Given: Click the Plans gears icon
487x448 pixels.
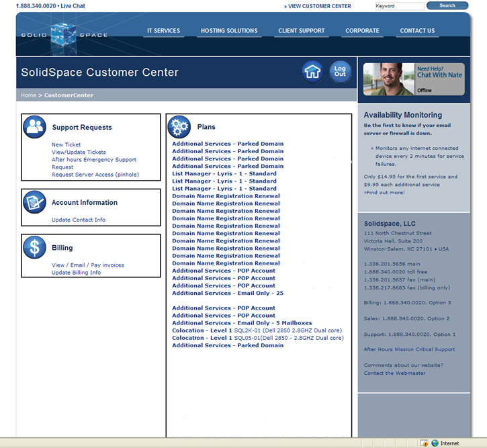Looking at the screenshot, I should 179,127.
